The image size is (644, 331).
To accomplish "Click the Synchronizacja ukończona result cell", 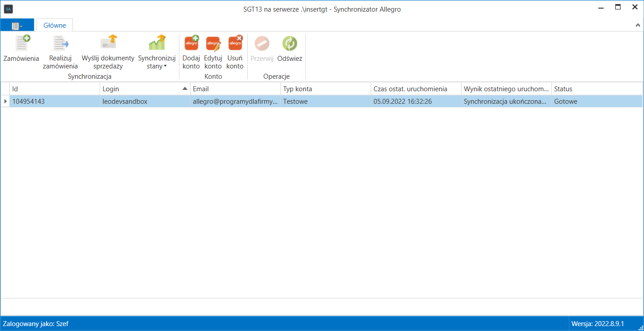I will point(506,102).
